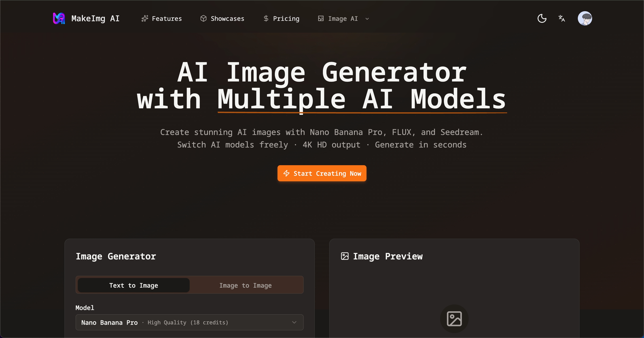Open the Model selector showing Nano Banana Pro
Viewport: 644px width, 338px height.
(189, 323)
